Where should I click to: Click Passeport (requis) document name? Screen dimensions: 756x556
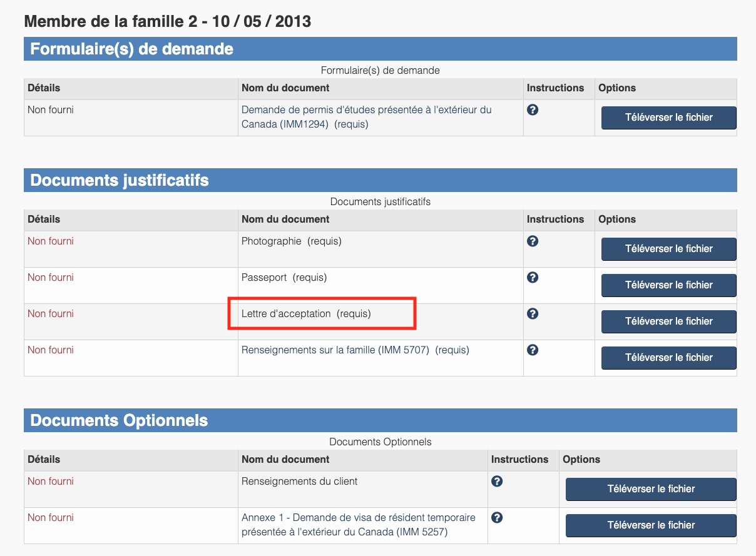284,278
